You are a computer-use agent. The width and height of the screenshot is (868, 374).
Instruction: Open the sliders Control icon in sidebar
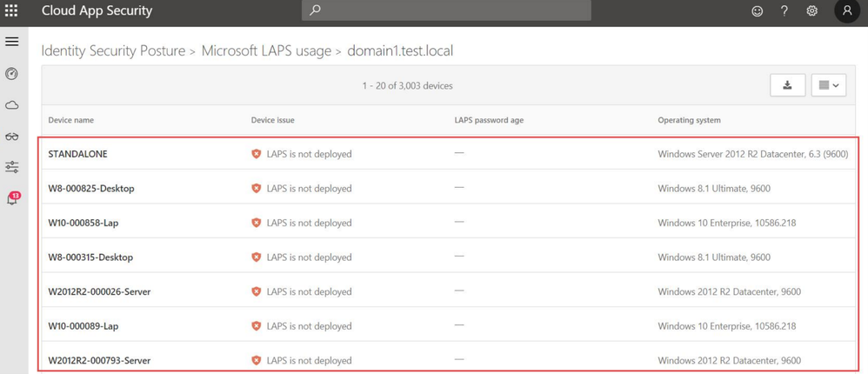tap(12, 166)
